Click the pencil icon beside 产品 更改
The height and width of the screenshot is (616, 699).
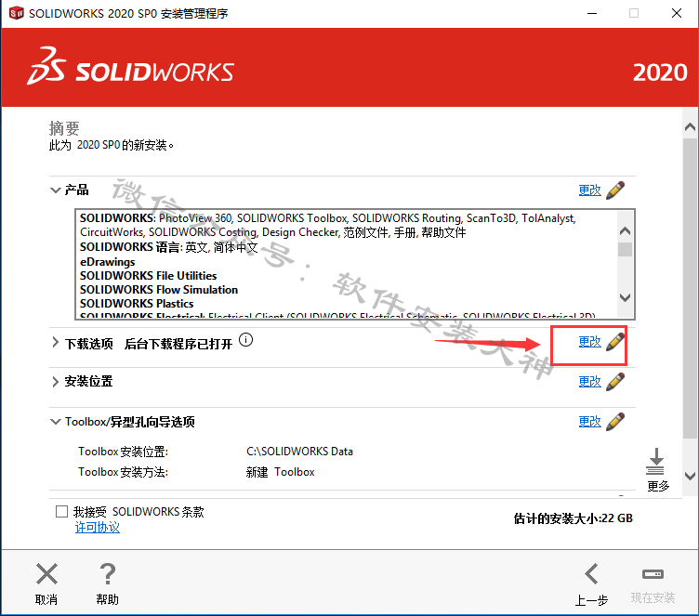click(615, 190)
